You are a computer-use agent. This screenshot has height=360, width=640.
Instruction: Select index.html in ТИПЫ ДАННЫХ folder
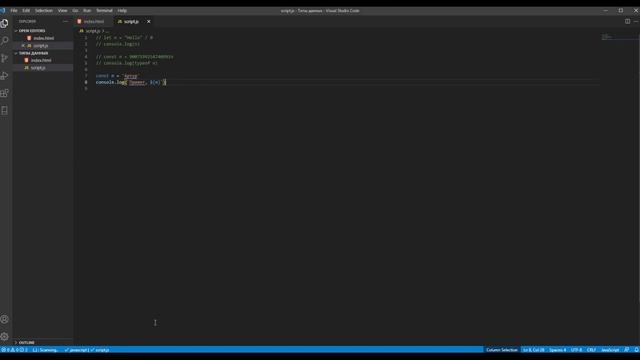41,60
